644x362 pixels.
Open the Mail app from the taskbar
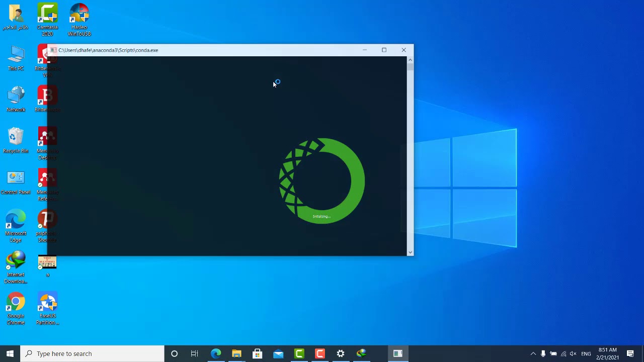point(278,353)
